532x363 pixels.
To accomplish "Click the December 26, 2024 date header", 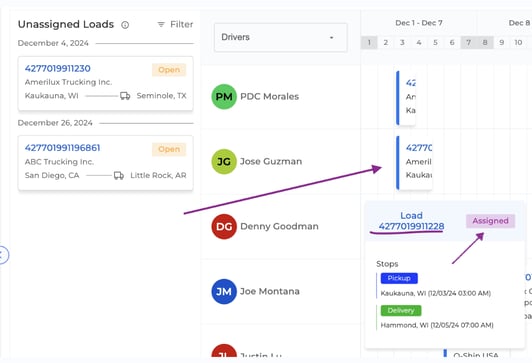I will (55, 123).
